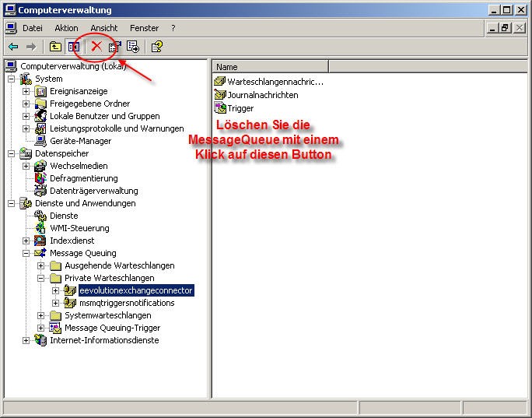Image resolution: width=532 pixels, height=418 pixels.
Task: Minimize the inner MMC child window
Action: click(x=492, y=28)
